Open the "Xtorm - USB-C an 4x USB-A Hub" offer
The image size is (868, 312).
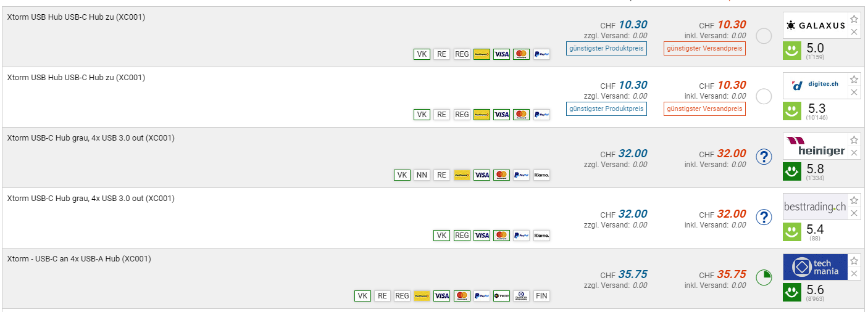[x=79, y=259]
